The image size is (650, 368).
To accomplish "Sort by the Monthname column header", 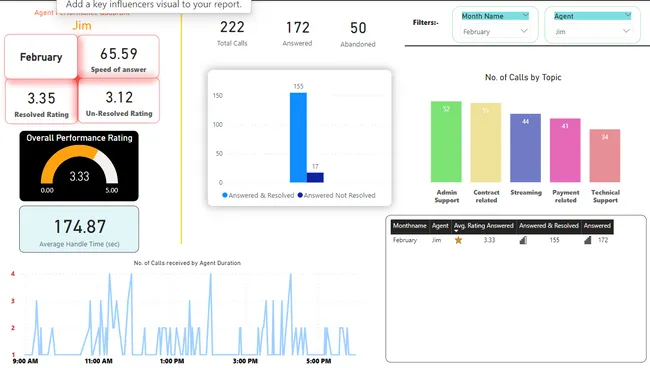I will [410, 226].
